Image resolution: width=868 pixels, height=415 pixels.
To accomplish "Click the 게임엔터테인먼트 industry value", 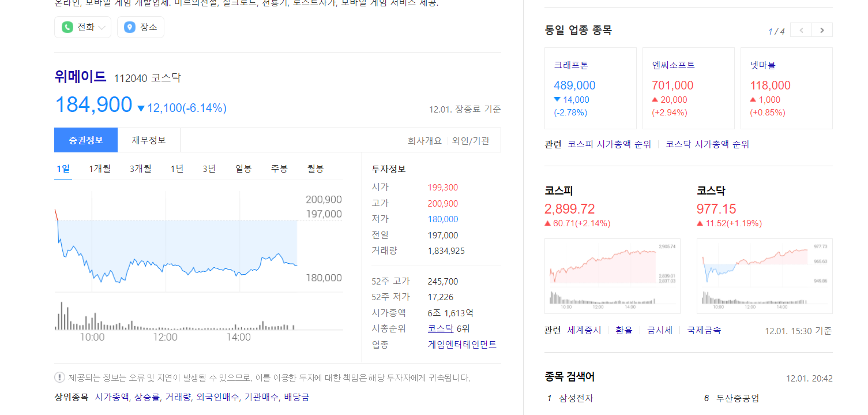I will click(x=462, y=345).
